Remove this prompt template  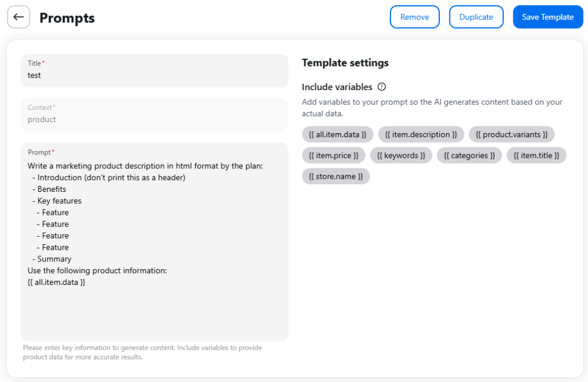point(415,17)
